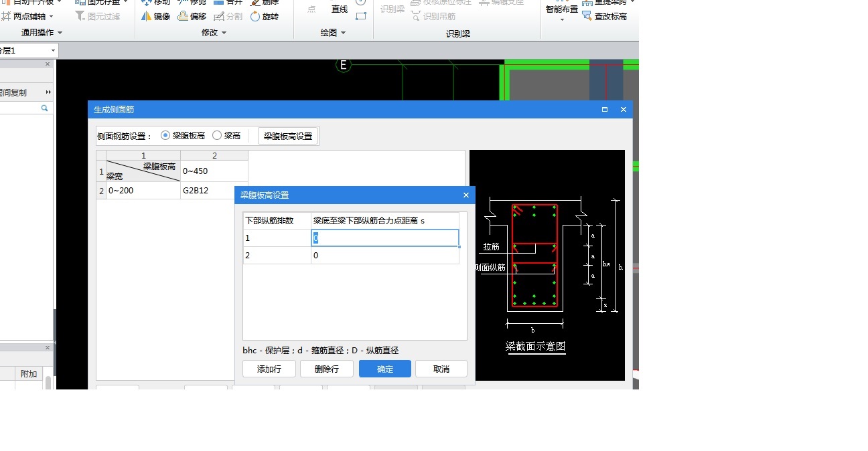The width and height of the screenshot is (868, 451).
Task: Expand the 层间复制 double-arrow overflow
Action: (48, 92)
